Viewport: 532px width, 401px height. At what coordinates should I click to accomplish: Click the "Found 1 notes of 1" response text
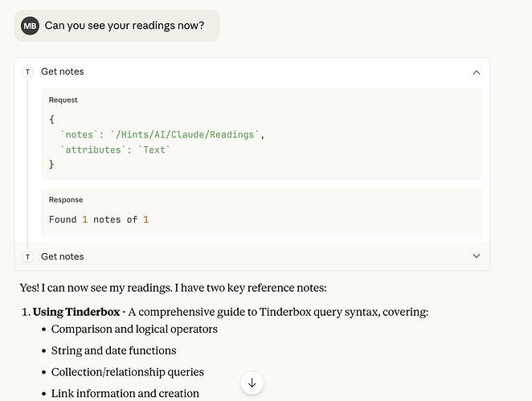[99, 219]
